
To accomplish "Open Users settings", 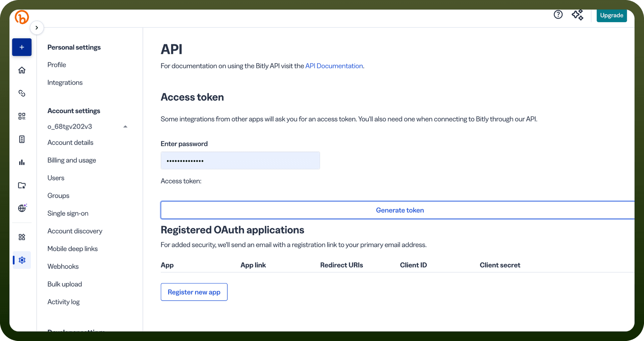I will (56, 178).
